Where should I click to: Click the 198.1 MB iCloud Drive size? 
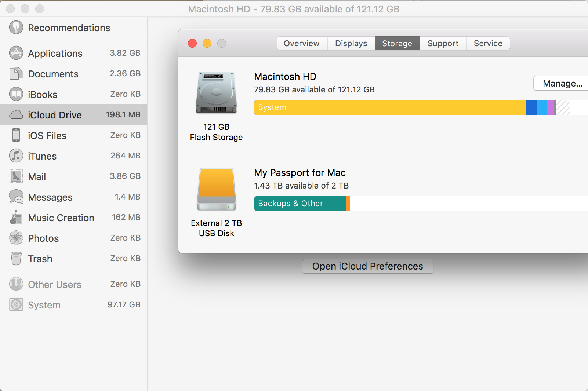[x=123, y=114]
